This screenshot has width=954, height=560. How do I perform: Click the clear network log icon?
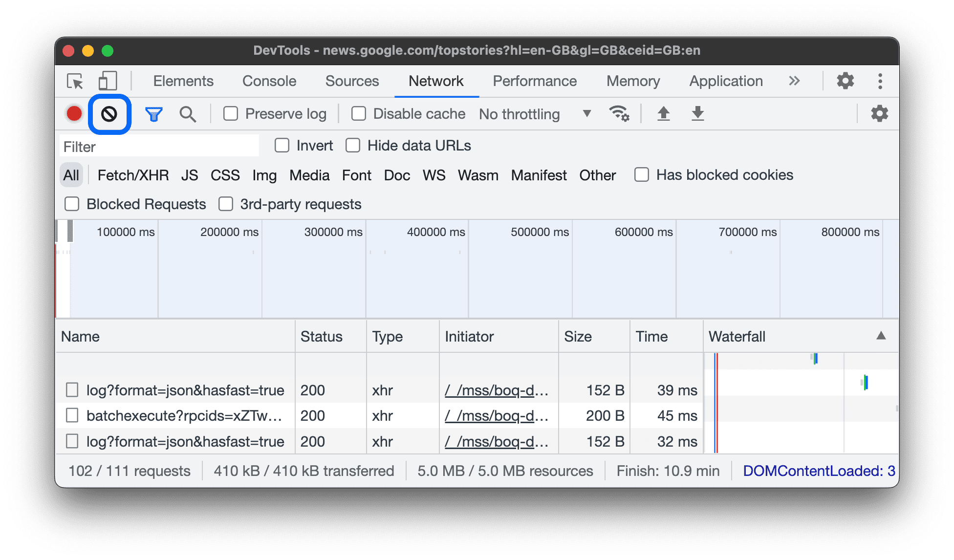click(108, 113)
